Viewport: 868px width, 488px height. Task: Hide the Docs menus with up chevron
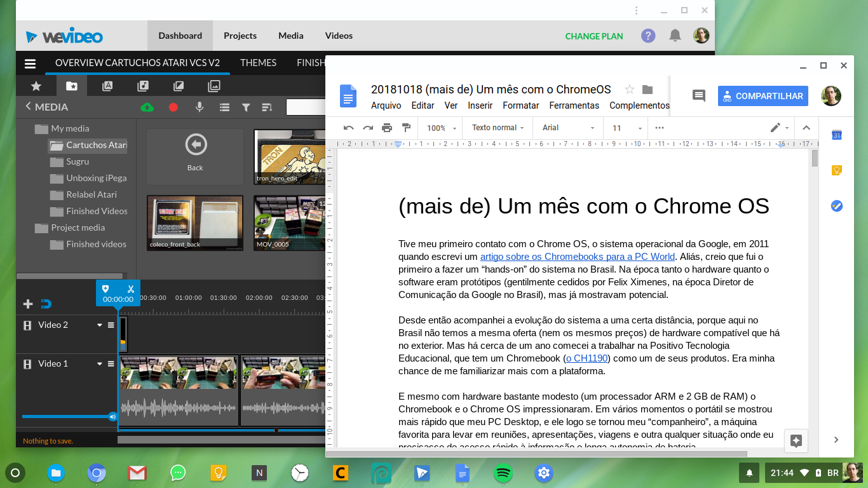pyautogui.click(x=806, y=128)
